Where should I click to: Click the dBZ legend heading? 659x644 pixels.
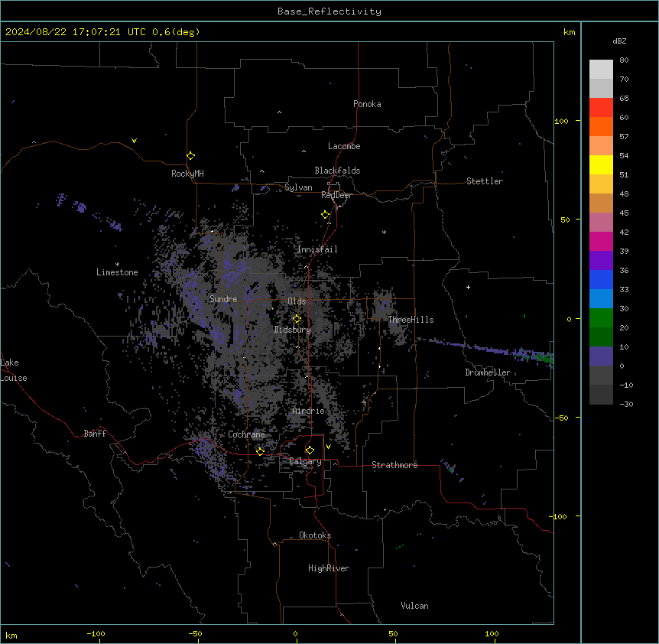coord(619,41)
